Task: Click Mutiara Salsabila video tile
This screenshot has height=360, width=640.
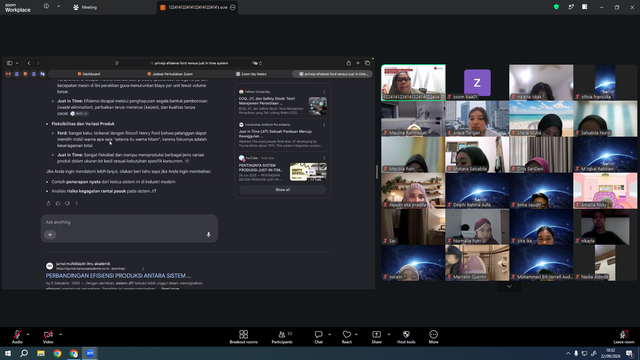Action: [477, 155]
